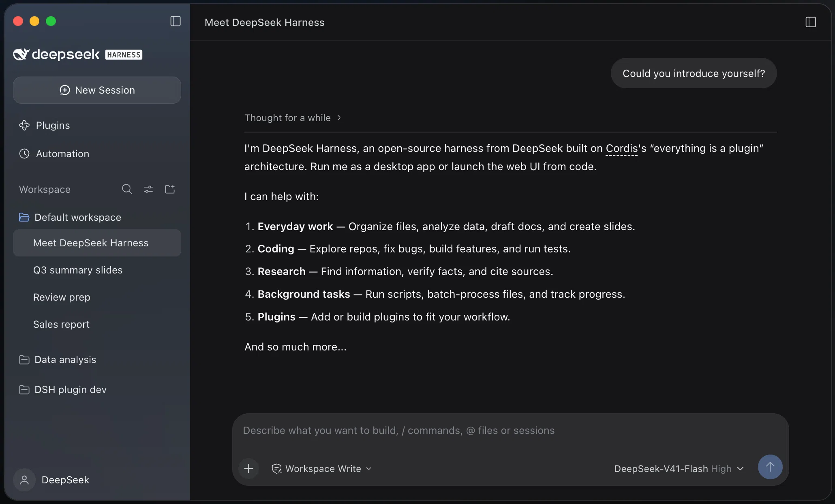835x504 pixels.
Task: Click the 'Background tasks' list item
Action: [x=435, y=294]
